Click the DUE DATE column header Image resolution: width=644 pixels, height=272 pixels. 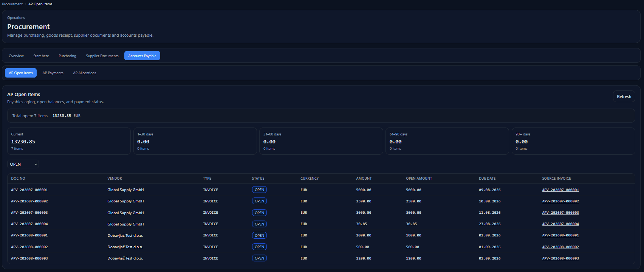487,179
